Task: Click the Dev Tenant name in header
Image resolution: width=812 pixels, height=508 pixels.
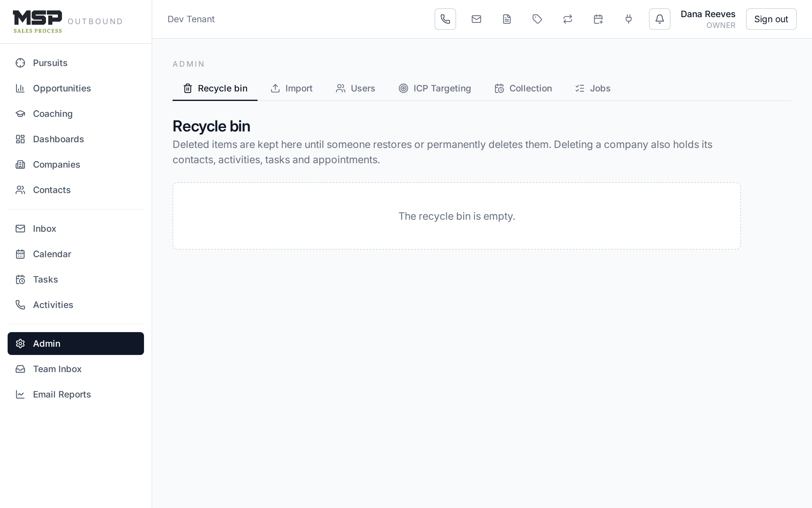Action: click(x=191, y=19)
